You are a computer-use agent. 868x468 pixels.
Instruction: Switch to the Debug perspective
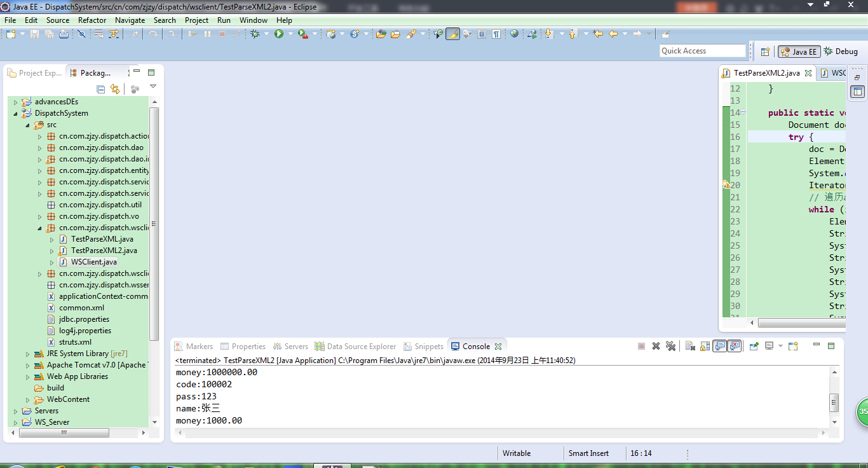[841, 52]
